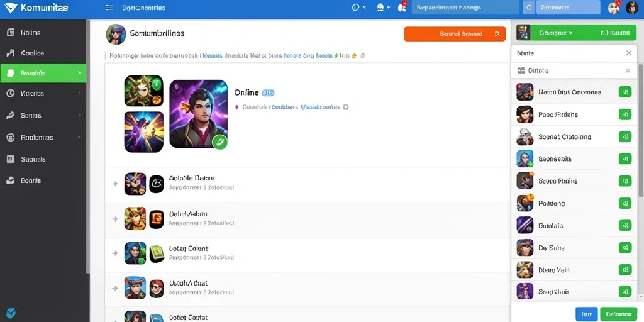
Task: Expand the Pomlonites sidebar item chevron
Action: click(x=79, y=137)
